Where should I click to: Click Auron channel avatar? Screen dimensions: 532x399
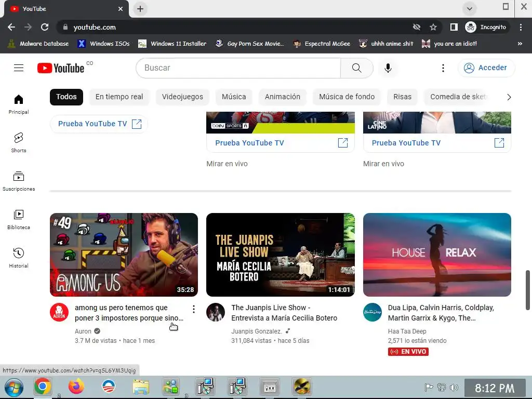[59, 312]
